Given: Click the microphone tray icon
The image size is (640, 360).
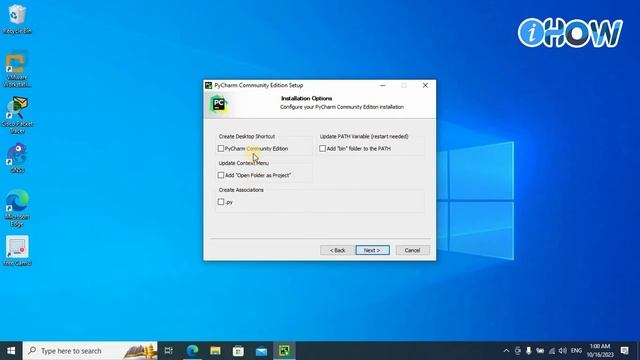Looking at the screenshot, I should pos(529,351).
